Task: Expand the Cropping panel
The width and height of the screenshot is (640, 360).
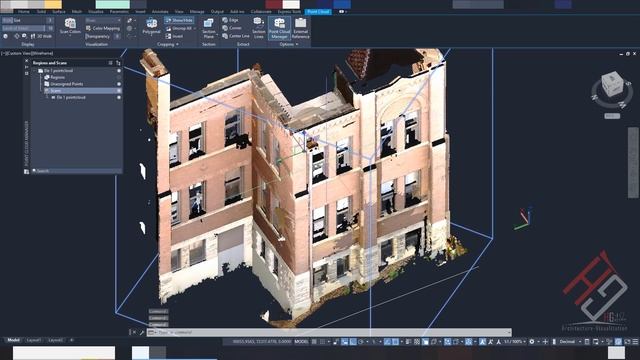Action: (x=168, y=44)
